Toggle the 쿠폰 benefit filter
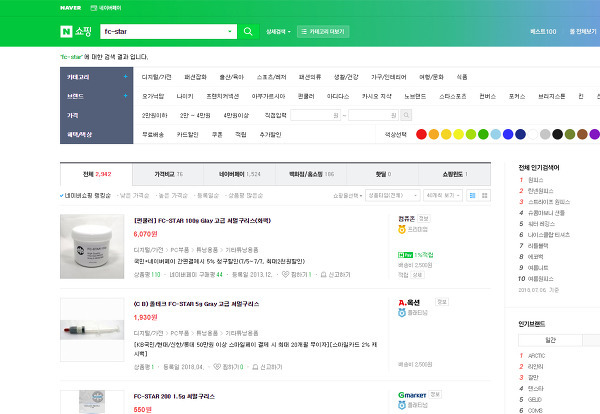The width and height of the screenshot is (600, 414). [x=217, y=134]
